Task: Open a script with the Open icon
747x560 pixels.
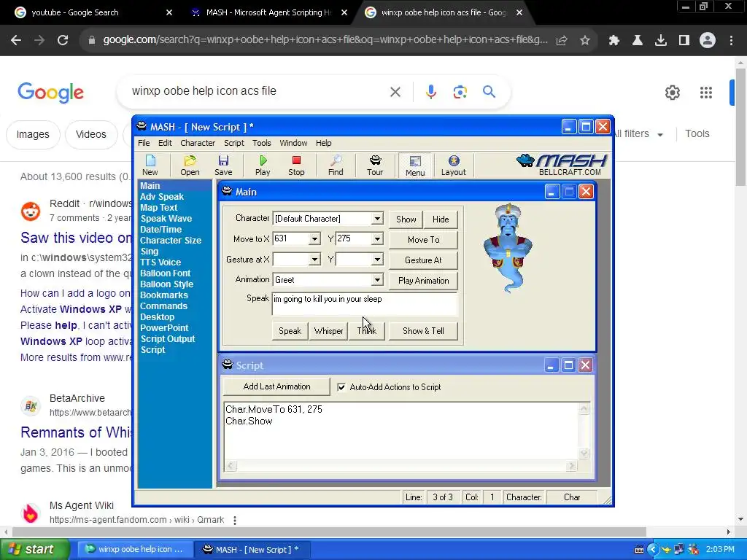Action: [190, 166]
